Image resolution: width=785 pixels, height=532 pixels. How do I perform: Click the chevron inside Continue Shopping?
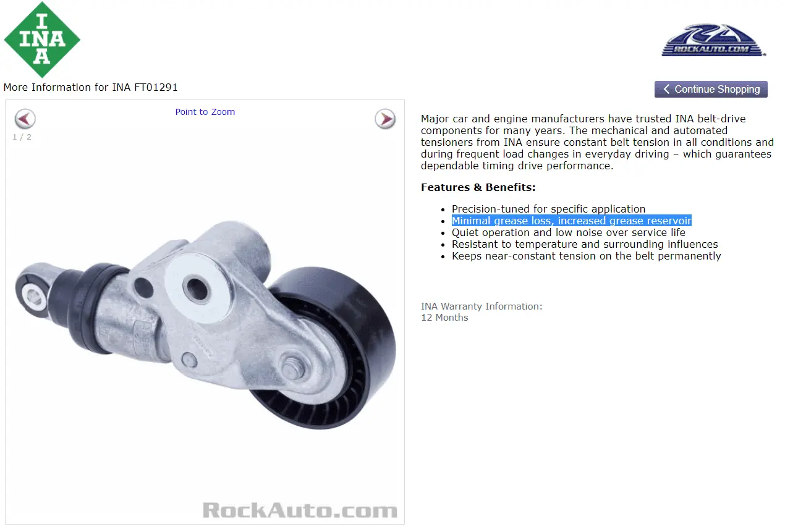pos(666,89)
